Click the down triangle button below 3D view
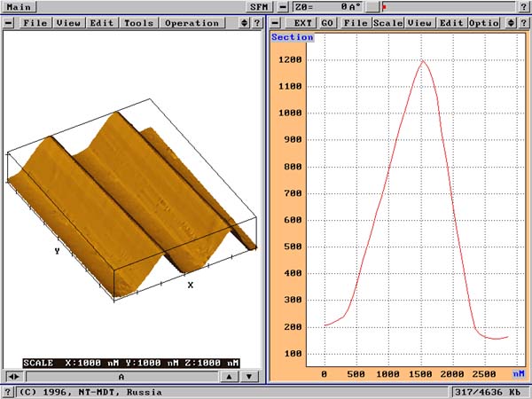The width and height of the screenshot is (532, 399). tap(249, 377)
